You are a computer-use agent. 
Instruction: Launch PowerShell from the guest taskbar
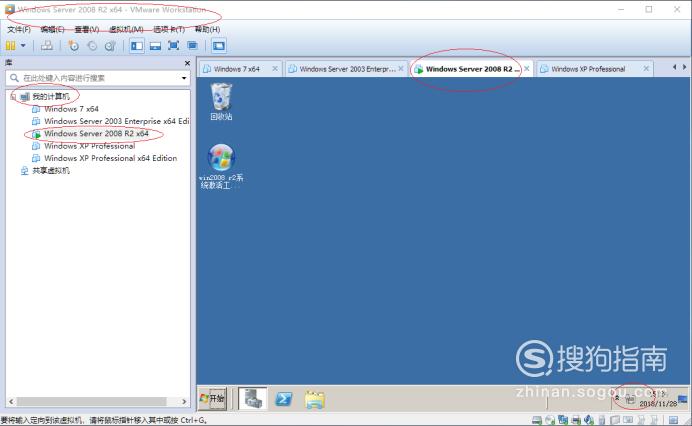coord(283,399)
